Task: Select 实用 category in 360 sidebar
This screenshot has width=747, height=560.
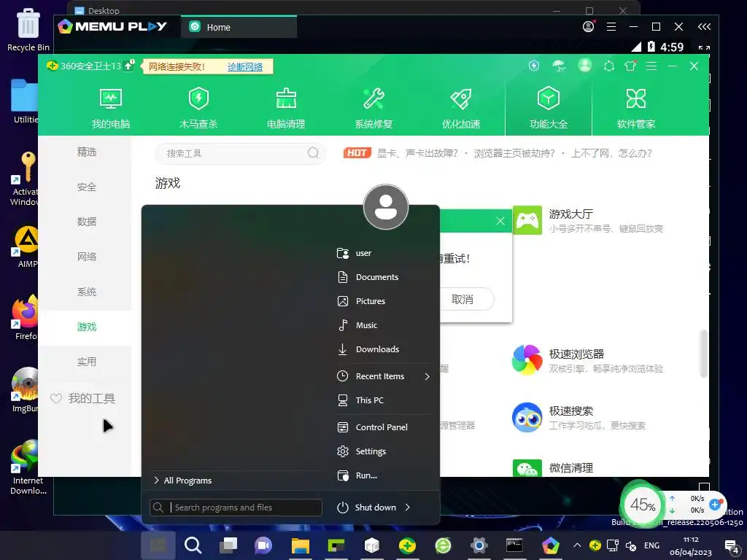Action: click(x=86, y=362)
